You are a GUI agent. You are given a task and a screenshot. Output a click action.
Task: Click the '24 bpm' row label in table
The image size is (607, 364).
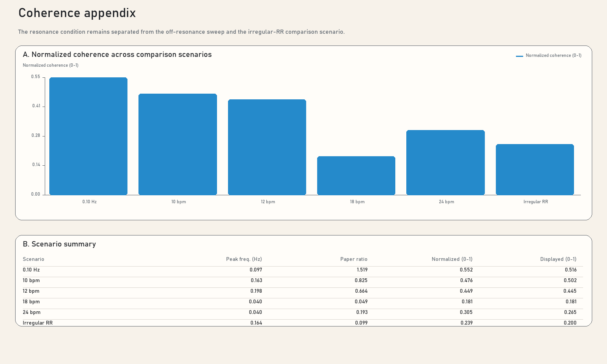[x=31, y=312]
